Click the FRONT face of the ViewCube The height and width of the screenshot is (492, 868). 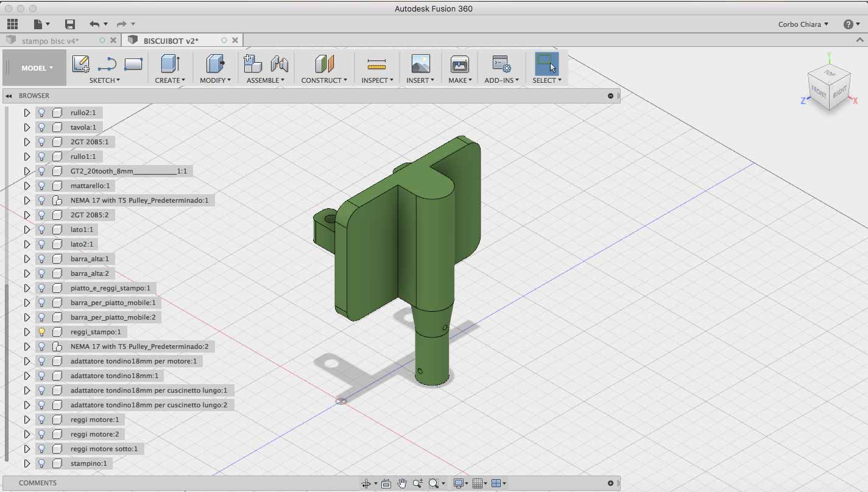[819, 93]
